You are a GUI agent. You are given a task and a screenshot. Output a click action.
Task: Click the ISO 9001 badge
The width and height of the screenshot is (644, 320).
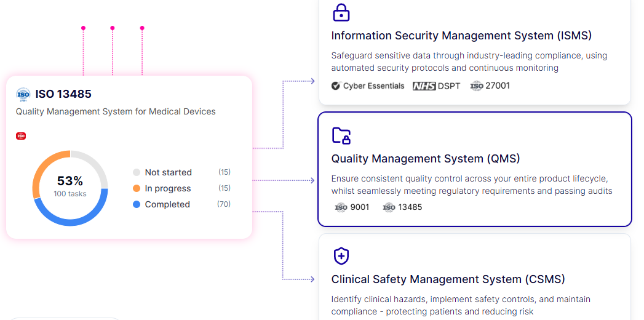(352, 207)
